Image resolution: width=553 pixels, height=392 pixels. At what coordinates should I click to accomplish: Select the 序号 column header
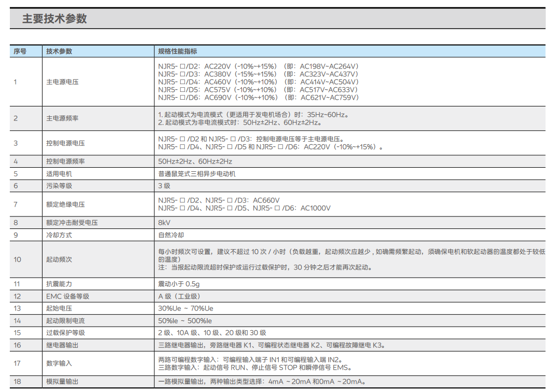[20, 51]
